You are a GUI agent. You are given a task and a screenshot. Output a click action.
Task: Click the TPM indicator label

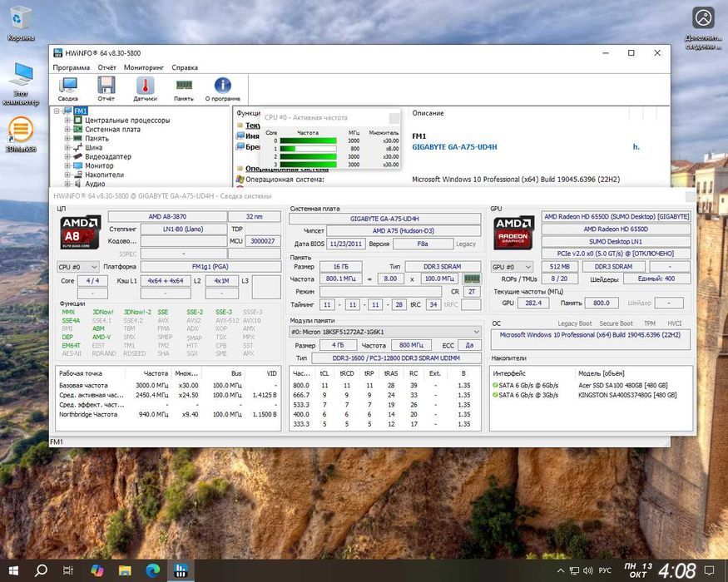point(650,323)
